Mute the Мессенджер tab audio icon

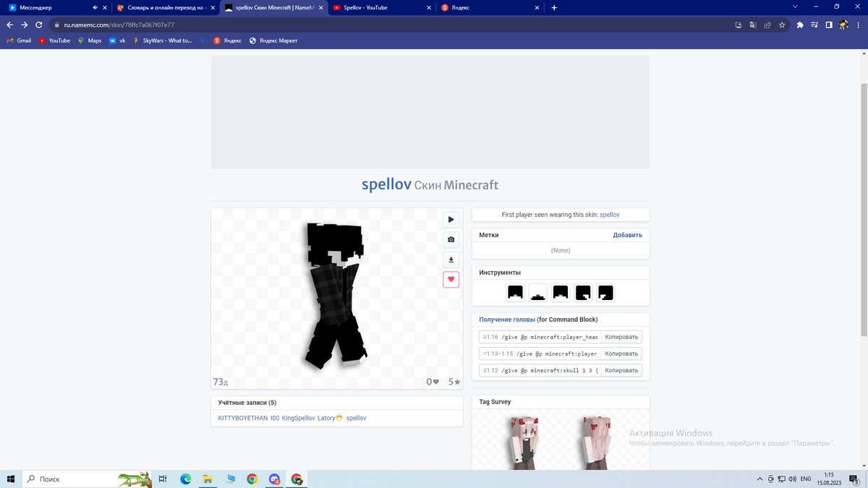(95, 7)
